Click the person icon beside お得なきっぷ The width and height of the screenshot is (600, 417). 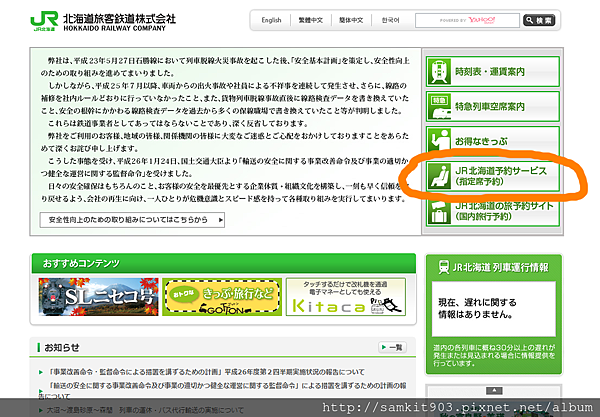439,140
